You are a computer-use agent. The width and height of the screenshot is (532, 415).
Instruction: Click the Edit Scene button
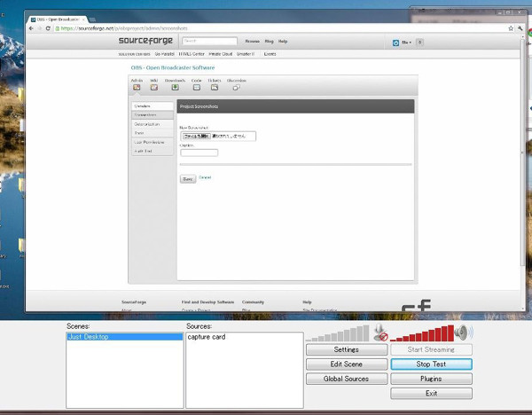click(347, 364)
